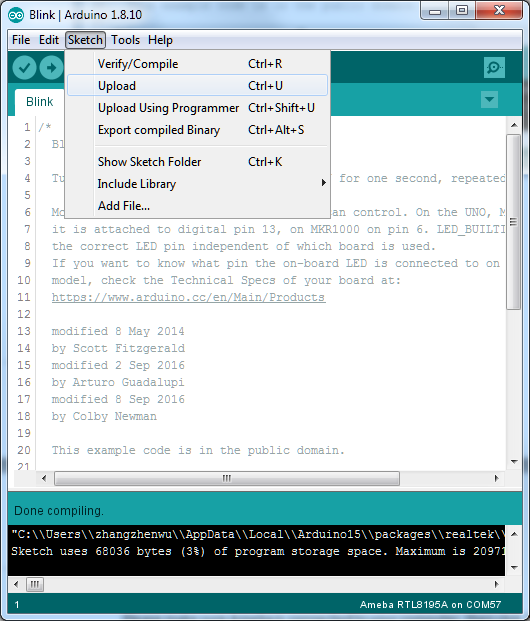Open the Serial Monitor magnifier icon

click(494, 68)
